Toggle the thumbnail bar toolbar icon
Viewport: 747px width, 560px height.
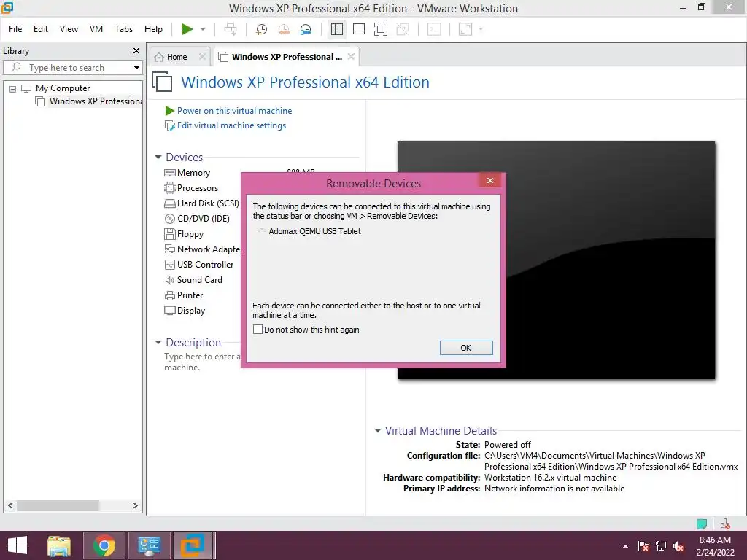coord(359,29)
